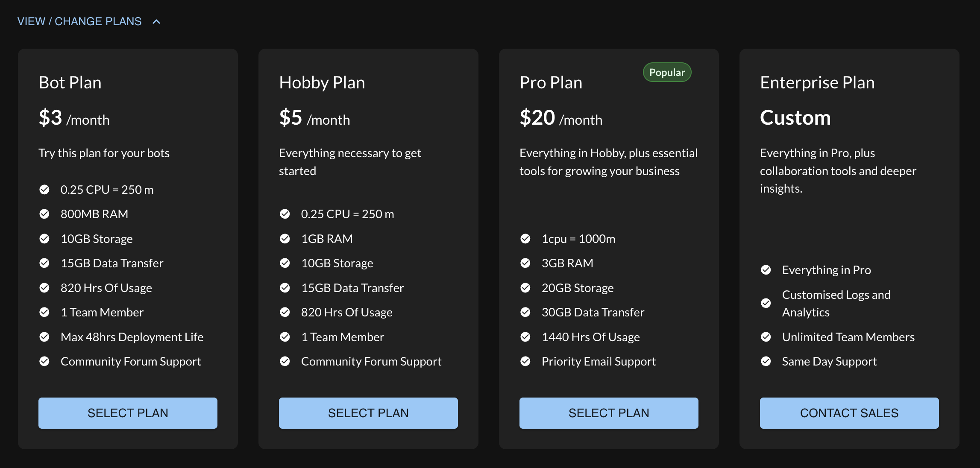Collapse the View / Change Plans chevron
Viewport: 980px width, 468px height.
[x=156, y=22]
